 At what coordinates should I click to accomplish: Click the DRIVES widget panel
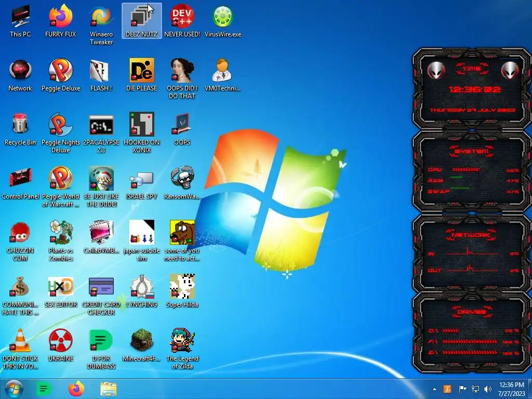tap(472, 332)
